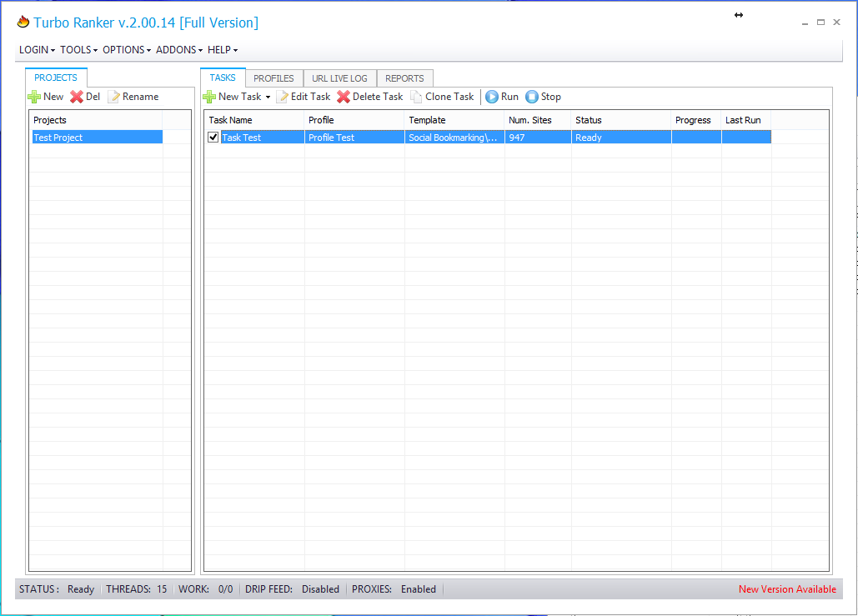Click the Edit Task pencil icon

point(282,97)
